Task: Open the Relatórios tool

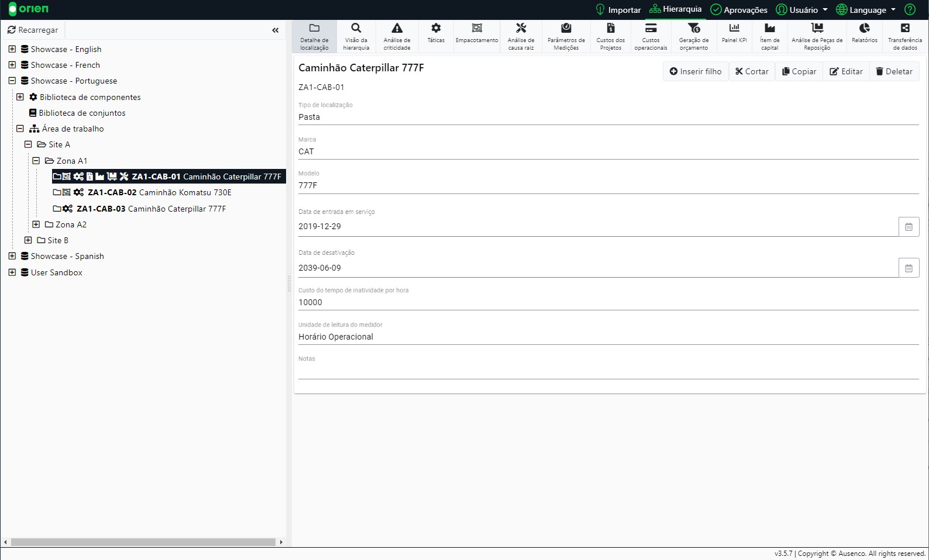Action: coord(864,36)
